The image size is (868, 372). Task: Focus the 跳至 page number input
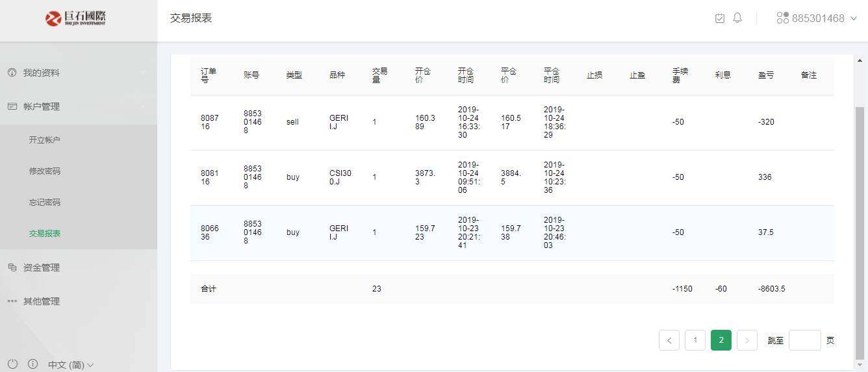[805, 340]
